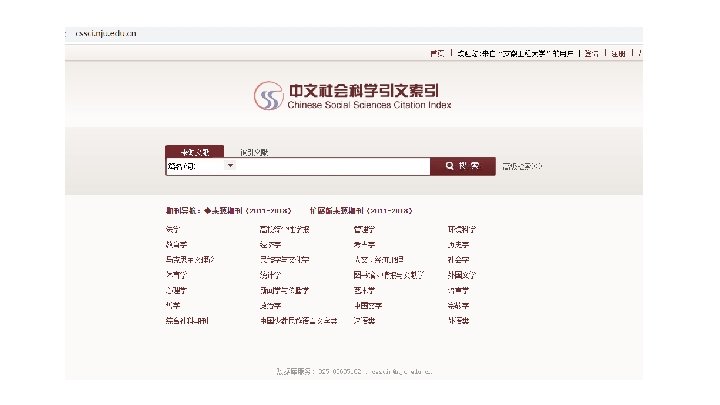Click the 登录 login link
The height and width of the screenshot is (405, 720).
point(591,53)
